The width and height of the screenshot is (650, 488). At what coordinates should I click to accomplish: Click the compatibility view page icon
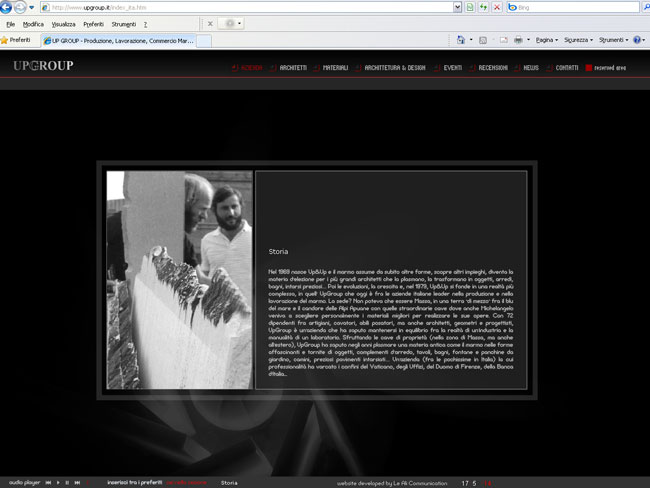click(x=470, y=7)
